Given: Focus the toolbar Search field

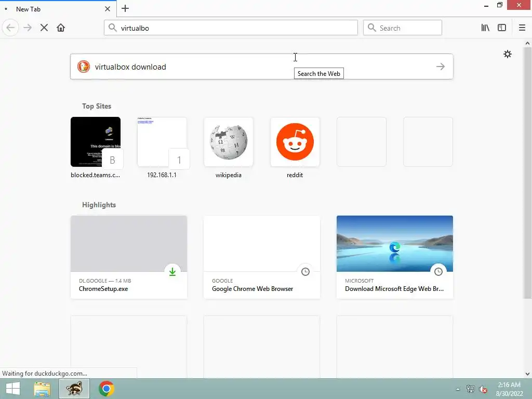Looking at the screenshot, I should click(x=403, y=28).
